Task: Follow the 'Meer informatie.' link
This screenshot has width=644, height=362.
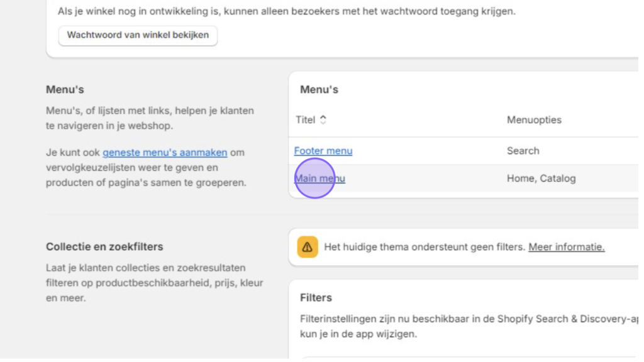Action: [x=566, y=247]
